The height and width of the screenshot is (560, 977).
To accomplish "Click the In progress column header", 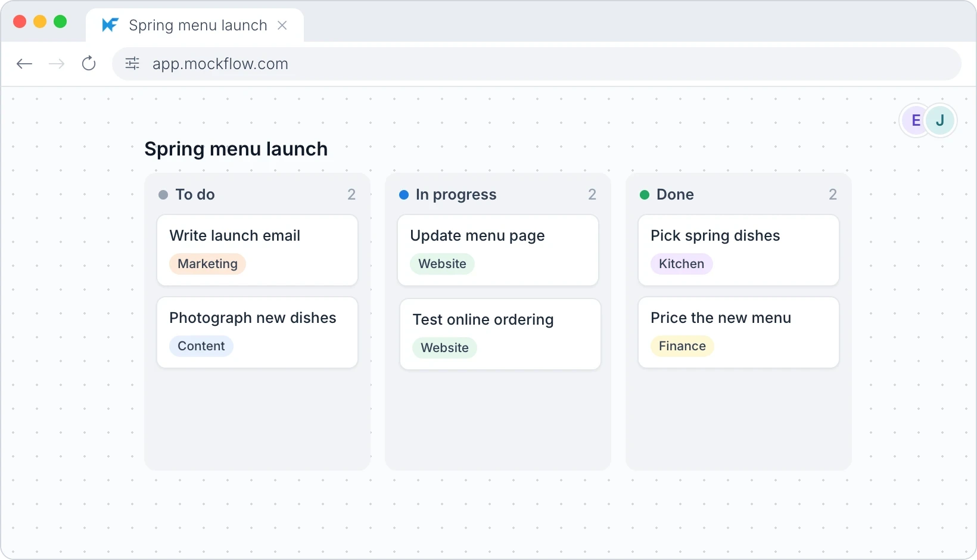I will tap(456, 195).
